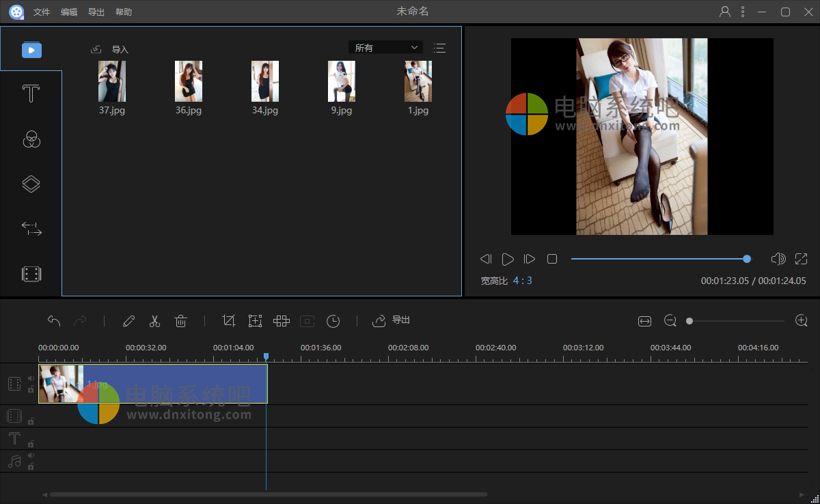Open the clock Duration setting tool
Viewport: 820px width, 504px height.
click(x=333, y=320)
